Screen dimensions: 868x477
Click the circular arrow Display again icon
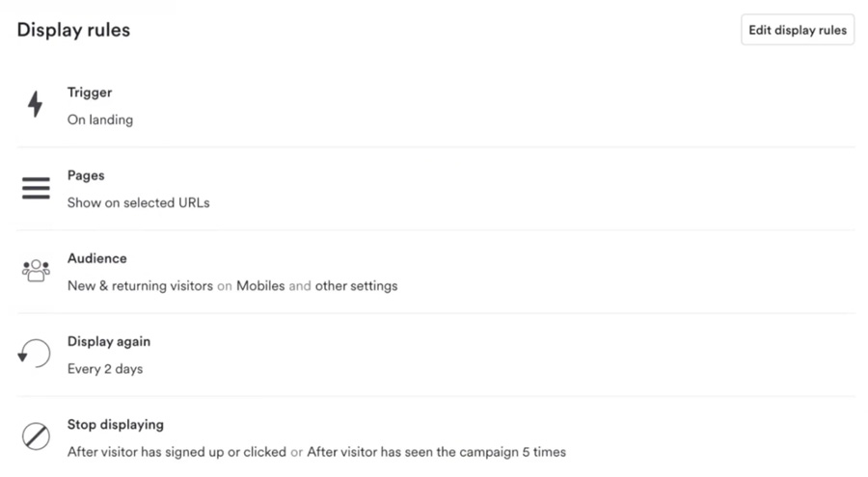click(x=35, y=354)
